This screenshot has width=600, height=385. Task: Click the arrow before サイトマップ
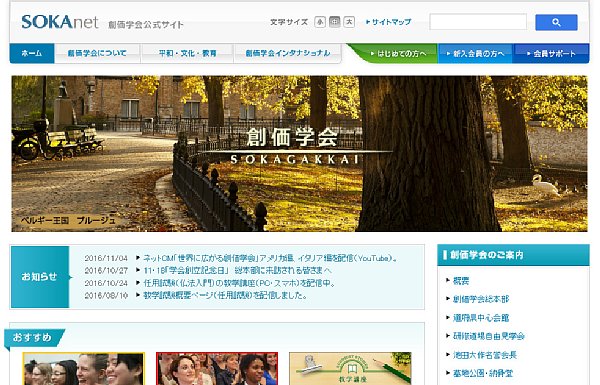368,22
